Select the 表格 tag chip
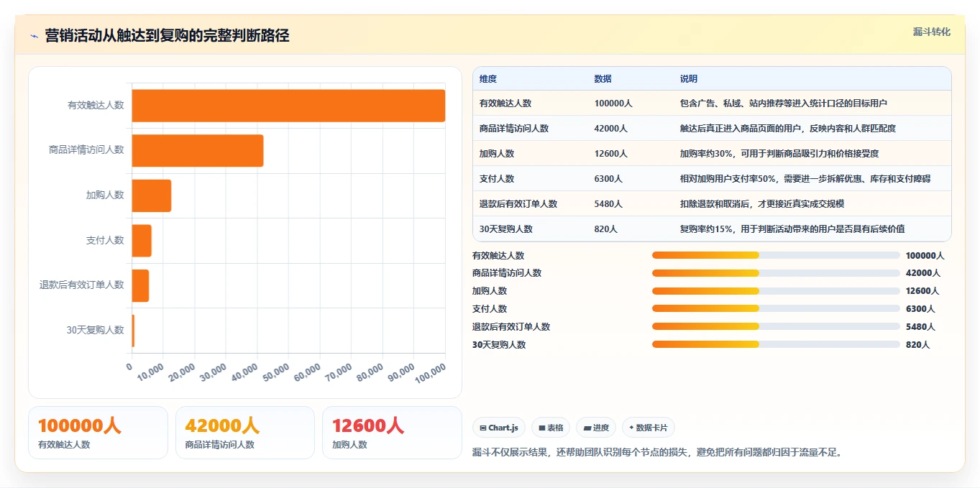 pyautogui.click(x=551, y=428)
